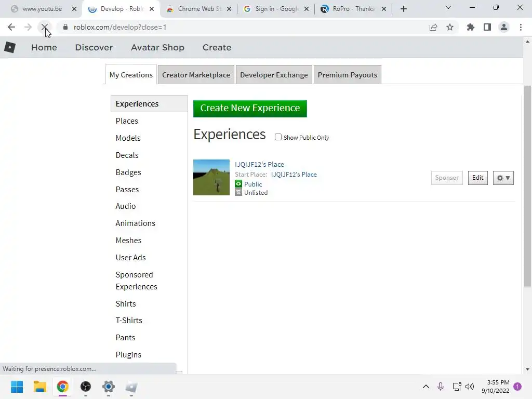Select Pants in the sidebar

126,338
